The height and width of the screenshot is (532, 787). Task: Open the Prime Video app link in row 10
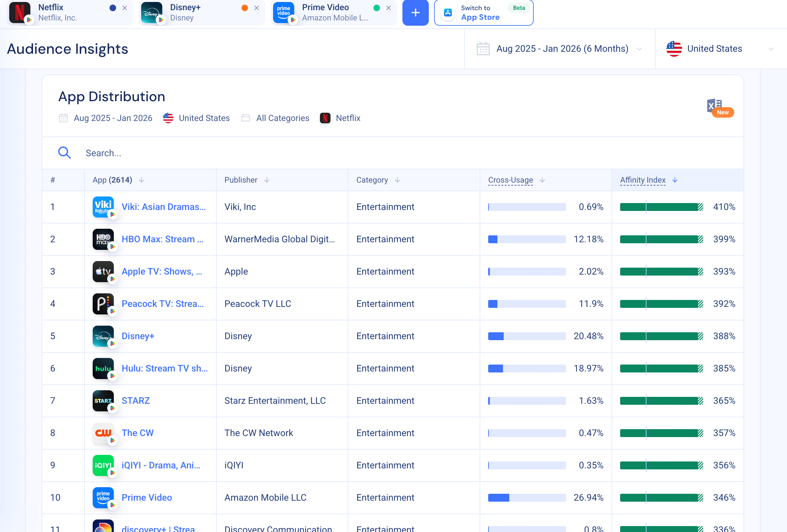tap(147, 497)
